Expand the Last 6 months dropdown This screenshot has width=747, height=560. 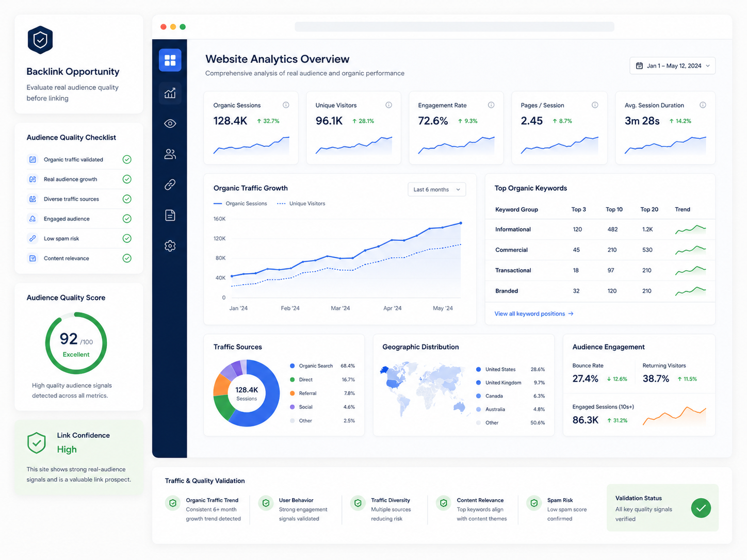pos(436,189)
